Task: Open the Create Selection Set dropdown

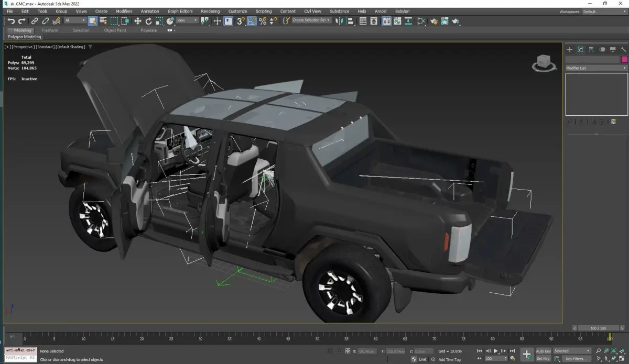Action: pyautogui.click(x=311, y=20)
